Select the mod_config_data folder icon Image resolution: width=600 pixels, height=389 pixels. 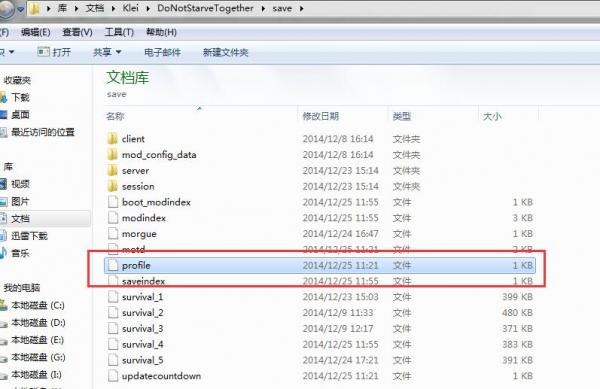(x=112, y=155)
